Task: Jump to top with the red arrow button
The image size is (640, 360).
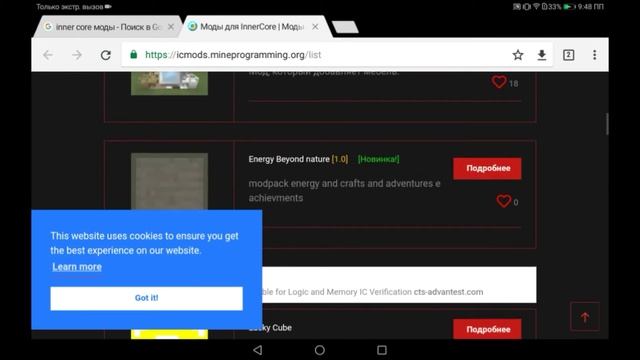Action: (x=585, y=317)
